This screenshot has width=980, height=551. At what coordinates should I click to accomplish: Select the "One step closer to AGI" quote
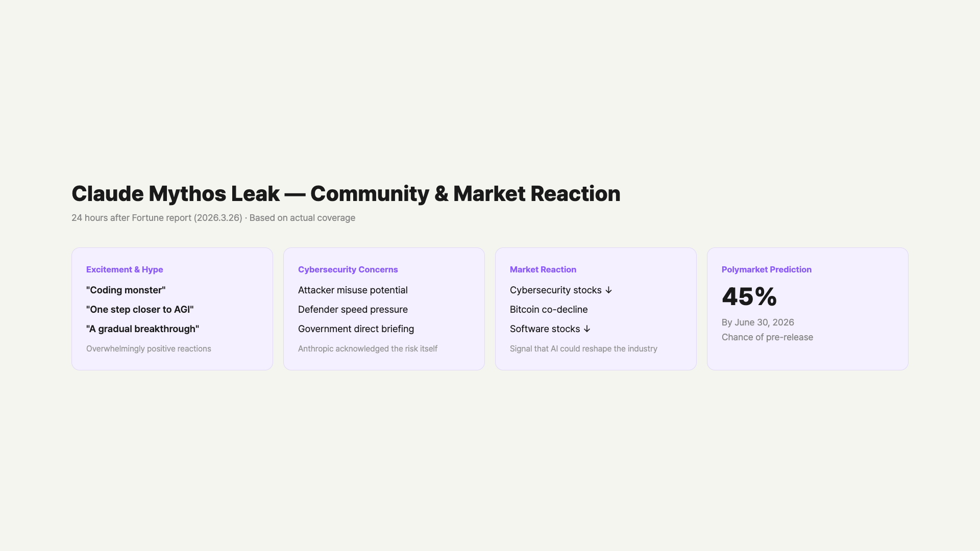[140, 310]
